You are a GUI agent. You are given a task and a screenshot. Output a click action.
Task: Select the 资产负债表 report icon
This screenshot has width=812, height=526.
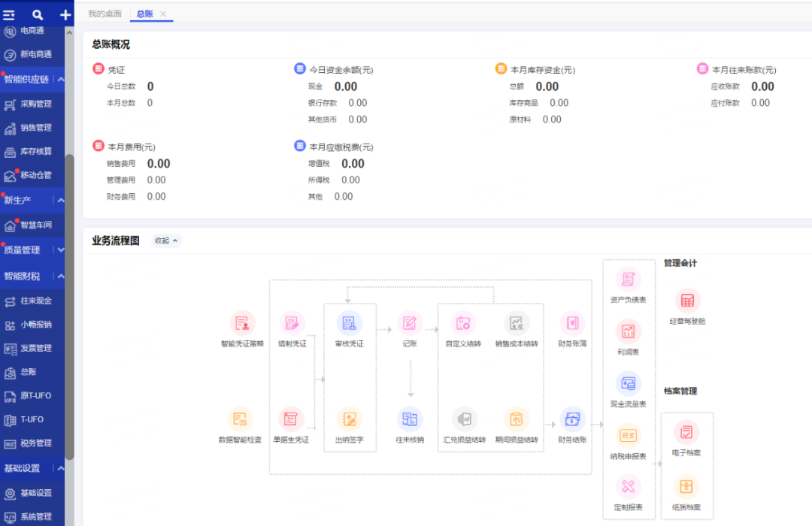click(628, 280)
